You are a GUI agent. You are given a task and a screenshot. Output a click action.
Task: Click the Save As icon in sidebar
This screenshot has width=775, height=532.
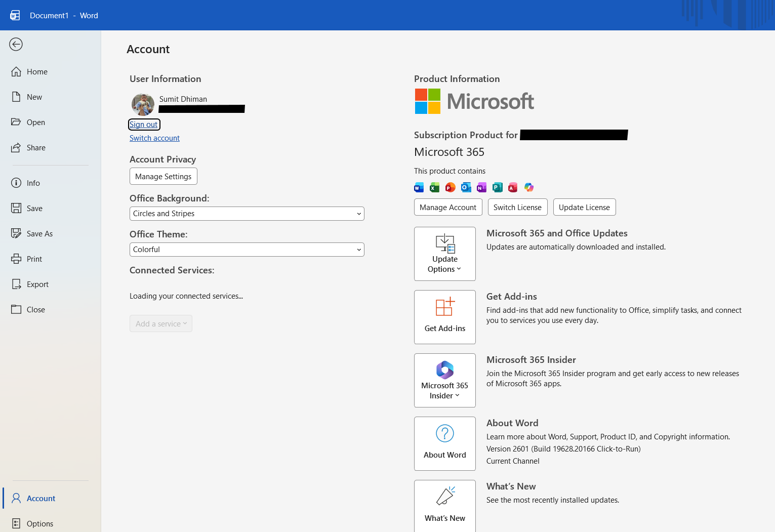pyautogui.click(x=16, y=233)
